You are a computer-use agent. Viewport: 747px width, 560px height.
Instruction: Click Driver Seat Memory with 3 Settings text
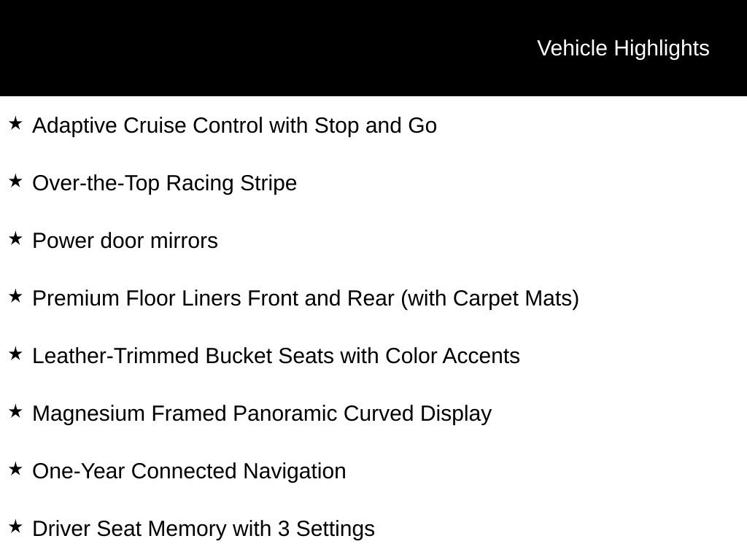[204, 529]
